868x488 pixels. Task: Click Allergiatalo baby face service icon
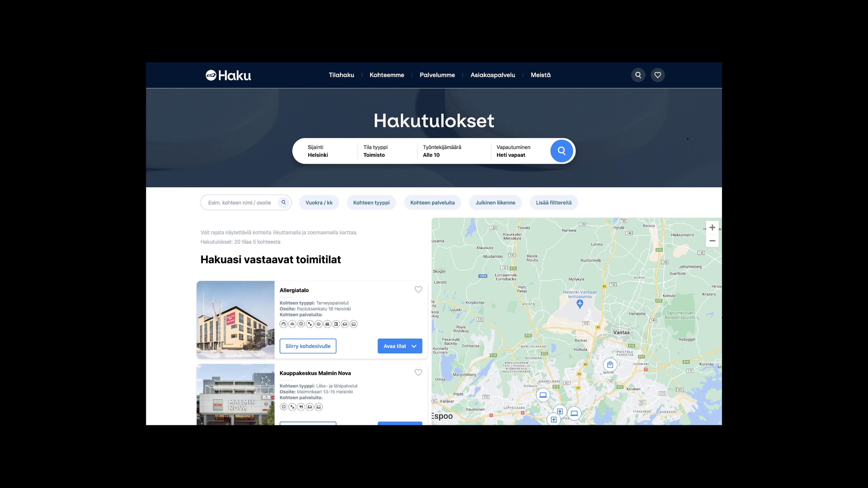click(318, 324)
